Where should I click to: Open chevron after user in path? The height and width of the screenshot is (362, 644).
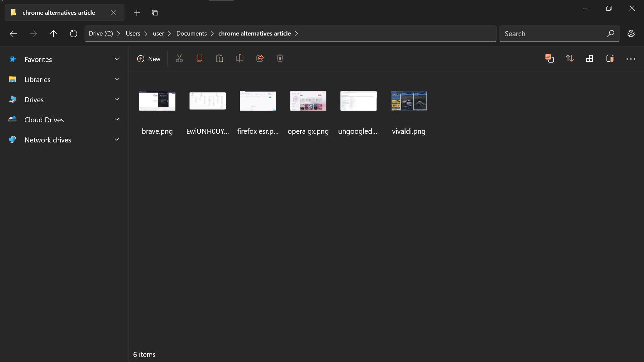pos(169,34)
